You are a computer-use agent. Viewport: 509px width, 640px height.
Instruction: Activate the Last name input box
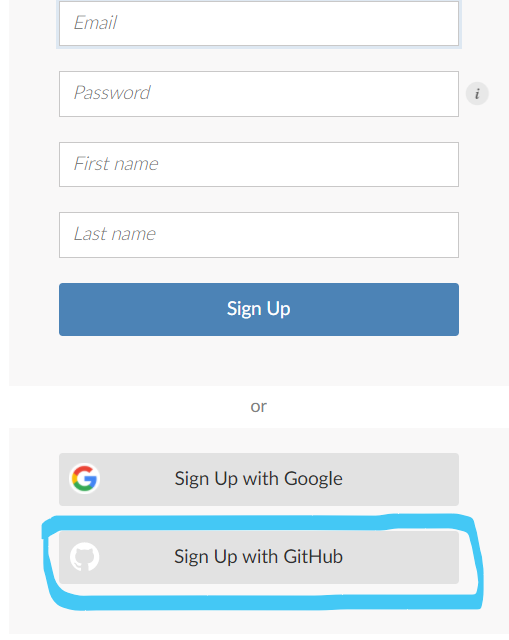point(259,235)
